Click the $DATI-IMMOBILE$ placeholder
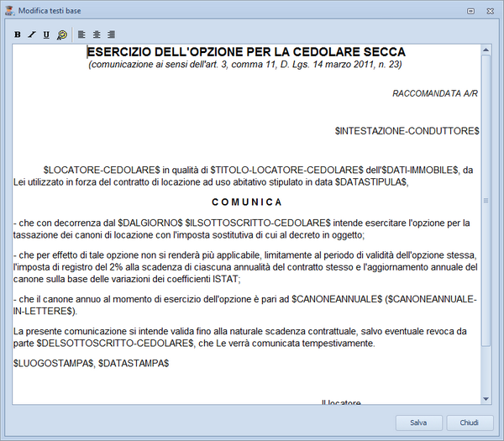This screenshot has width=504, height=441. (420, 170)
